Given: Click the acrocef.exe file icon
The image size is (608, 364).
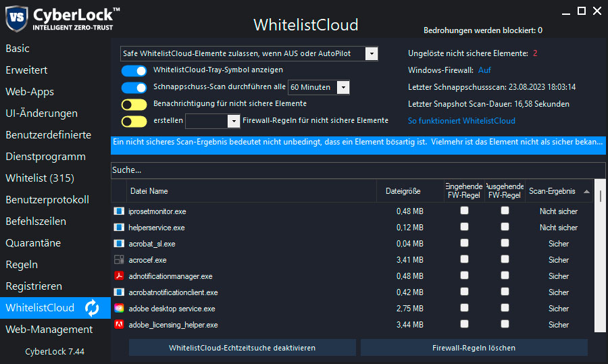Looking at the screenshot, I should pyautogui.click(x=119, y=260).
